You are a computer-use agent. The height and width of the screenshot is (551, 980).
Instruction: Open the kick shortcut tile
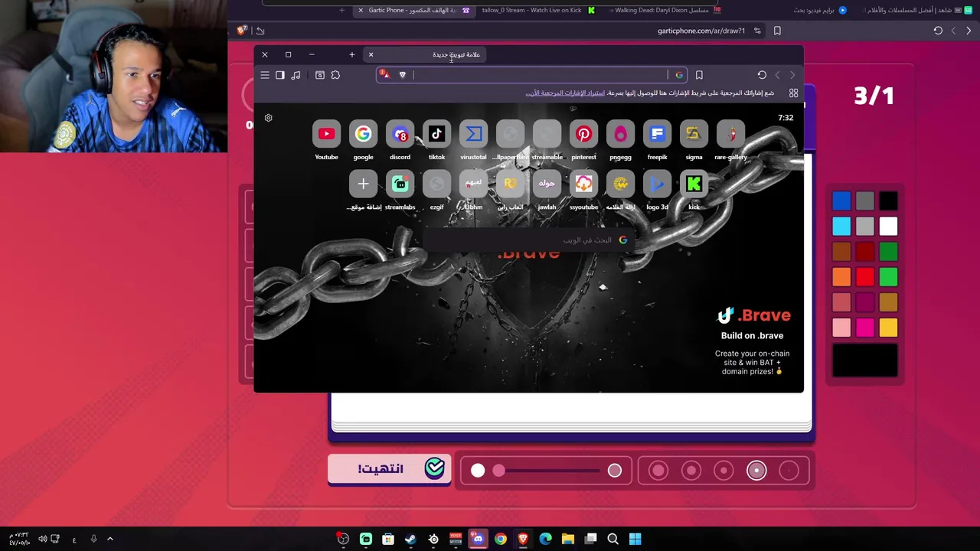pos(694,184)
